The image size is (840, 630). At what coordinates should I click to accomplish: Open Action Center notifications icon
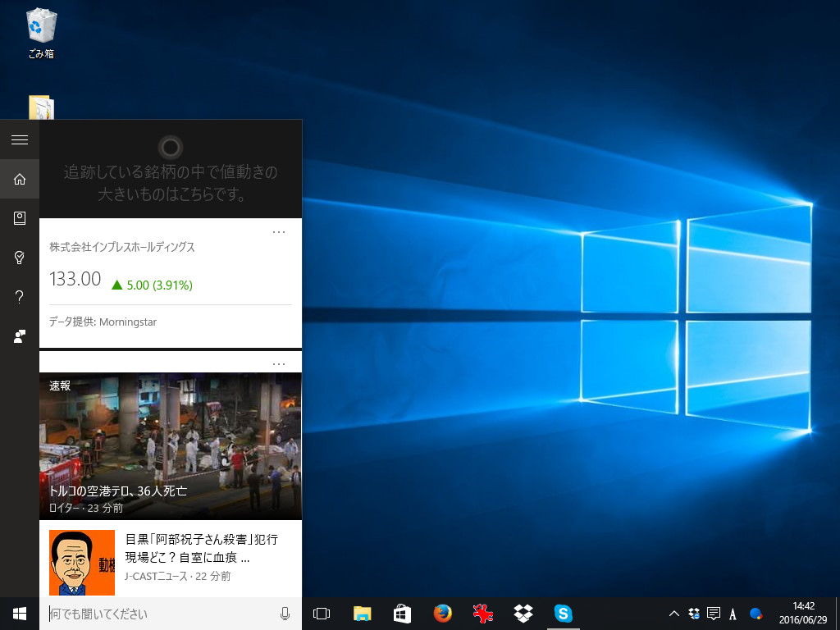[714, 614]
